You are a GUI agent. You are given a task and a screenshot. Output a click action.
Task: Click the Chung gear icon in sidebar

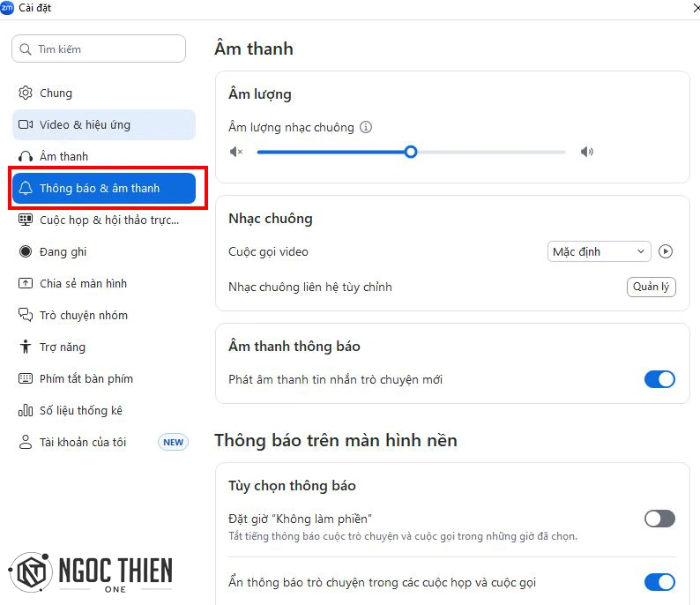point(26,93)
